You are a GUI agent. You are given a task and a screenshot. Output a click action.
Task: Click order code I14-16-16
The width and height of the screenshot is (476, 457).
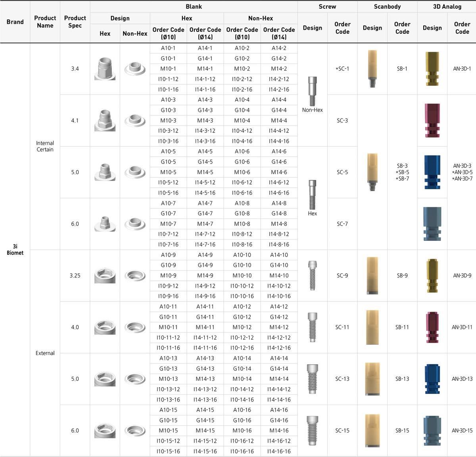point(279,451)
